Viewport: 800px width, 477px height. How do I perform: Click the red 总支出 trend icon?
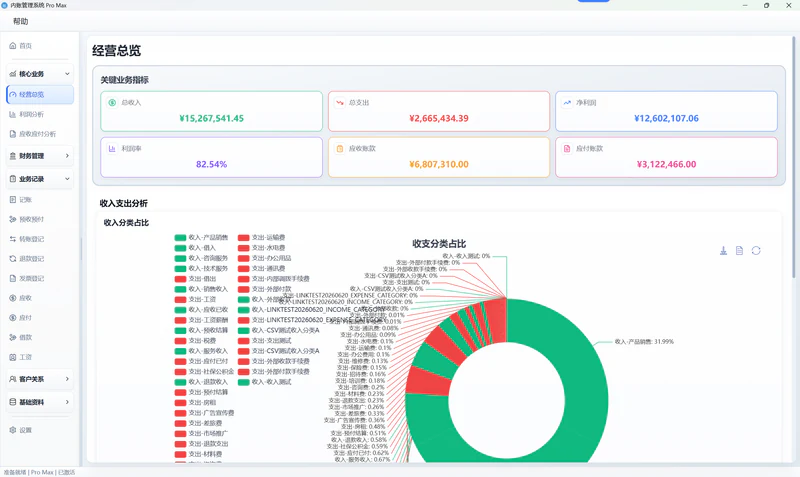click(x=340, y=103)
